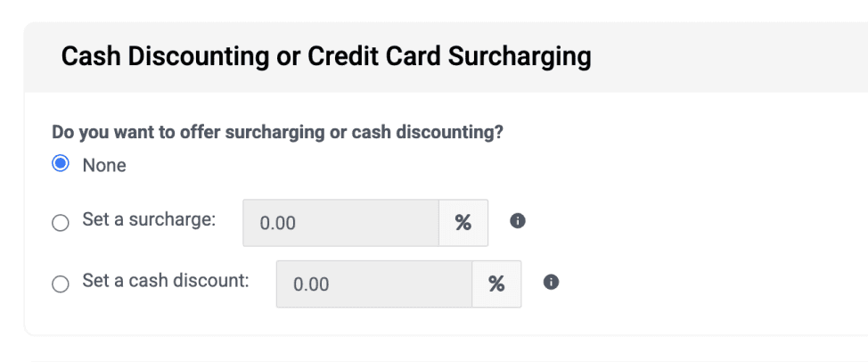Image resolution: width=868 pixels, height=362 pixels.
Task: Focus the cash discount percentage input field
Action: (374, 284)
